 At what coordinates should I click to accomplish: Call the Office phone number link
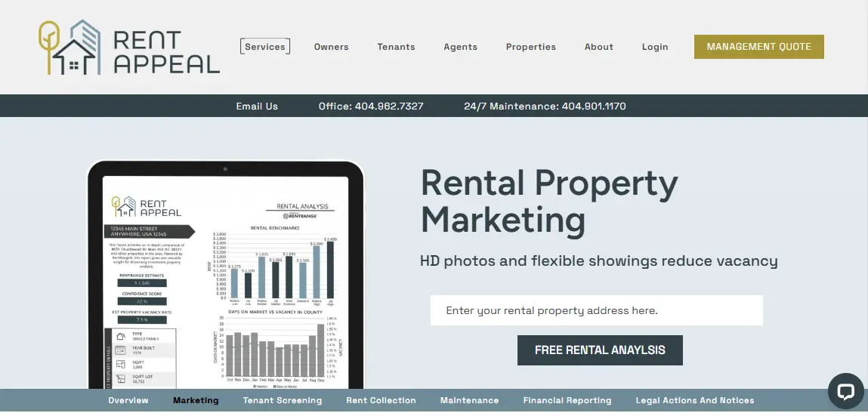(x=371, y=106)
